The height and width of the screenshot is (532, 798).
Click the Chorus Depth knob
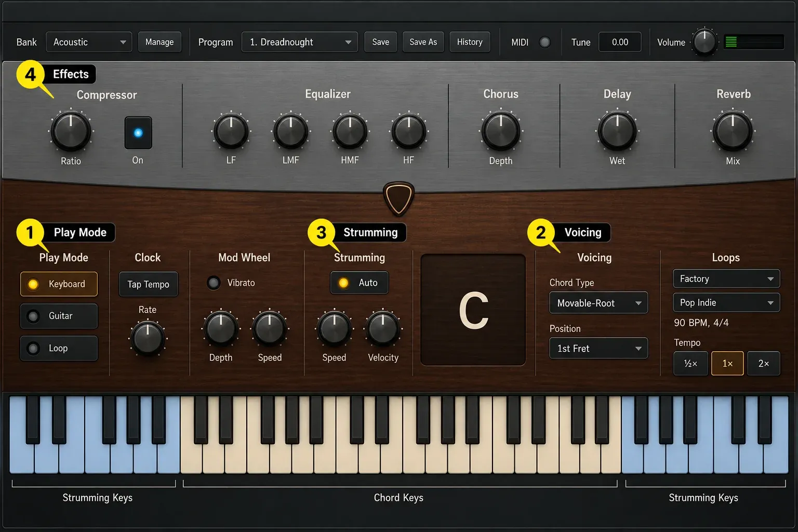(x=501, y=131)
